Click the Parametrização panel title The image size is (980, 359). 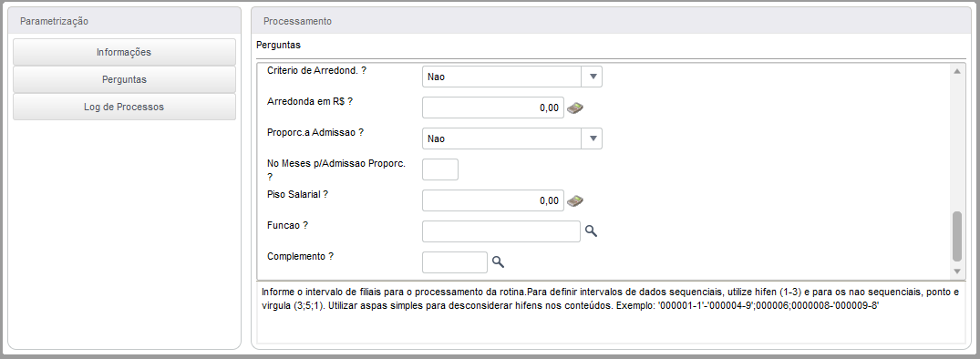pyautogui.click(x=55, y=21)
